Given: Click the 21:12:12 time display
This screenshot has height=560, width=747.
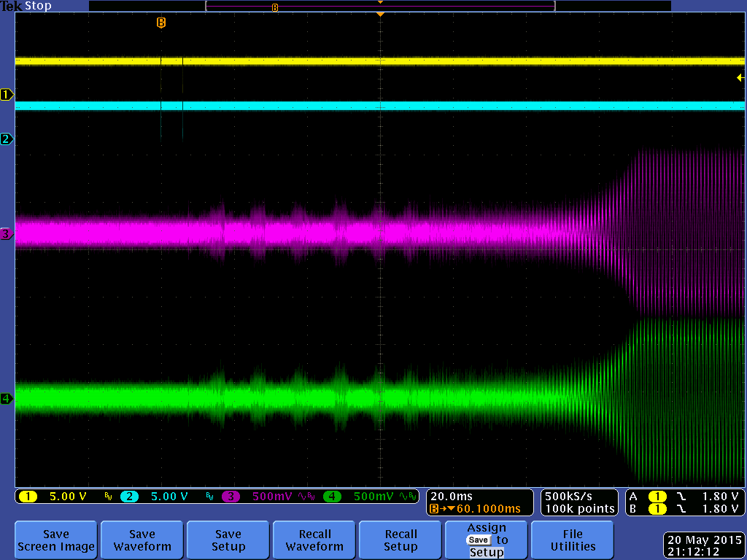Looking at the screenshot, I should pos(693,553).
